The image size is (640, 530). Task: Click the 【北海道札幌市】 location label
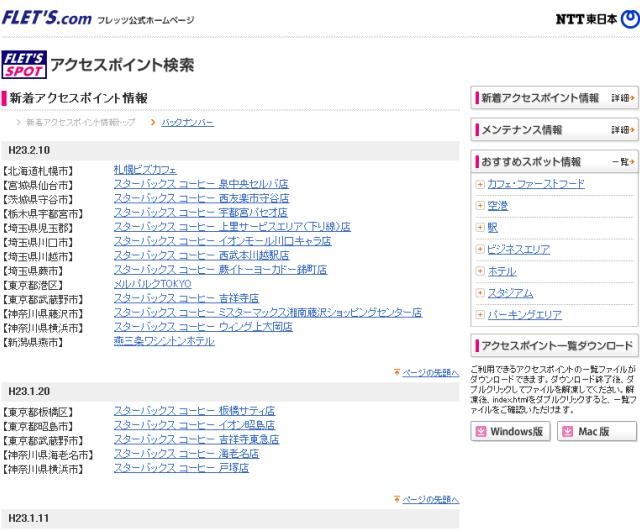[38, 171]
